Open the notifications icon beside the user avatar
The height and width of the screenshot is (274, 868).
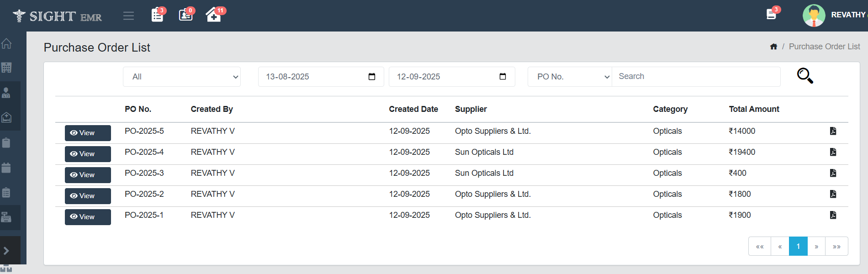pos(771,15)
